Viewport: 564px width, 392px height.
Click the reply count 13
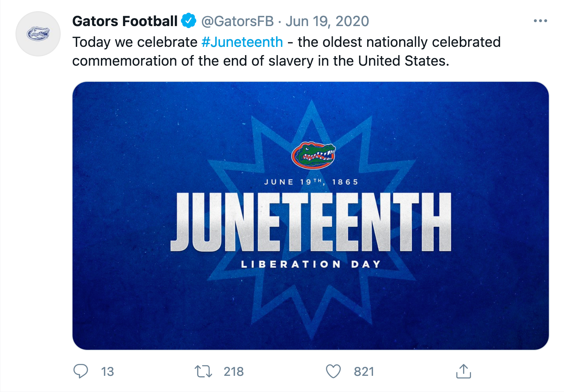pyautogui.click(x=107, y=372)
